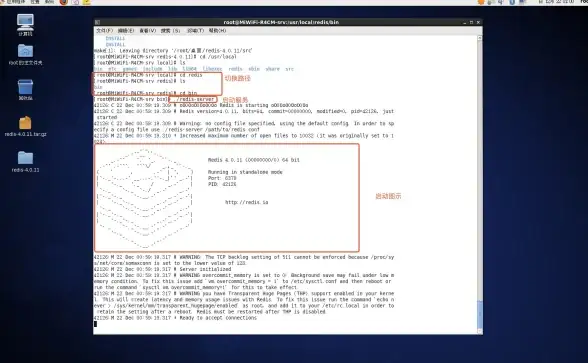Click the mail launcher icon beside Firefox
This screenshot has width=588, height=363.
pos(75,2)
